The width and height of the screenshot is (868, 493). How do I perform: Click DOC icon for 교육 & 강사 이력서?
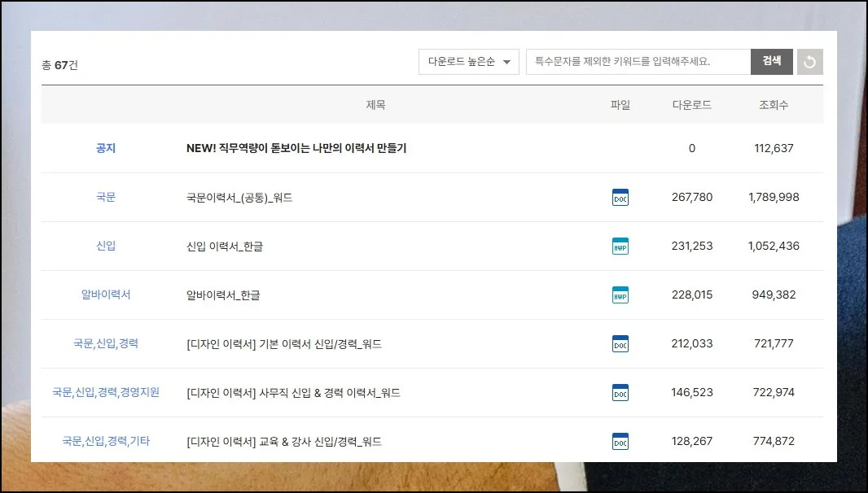pos(620,442)
